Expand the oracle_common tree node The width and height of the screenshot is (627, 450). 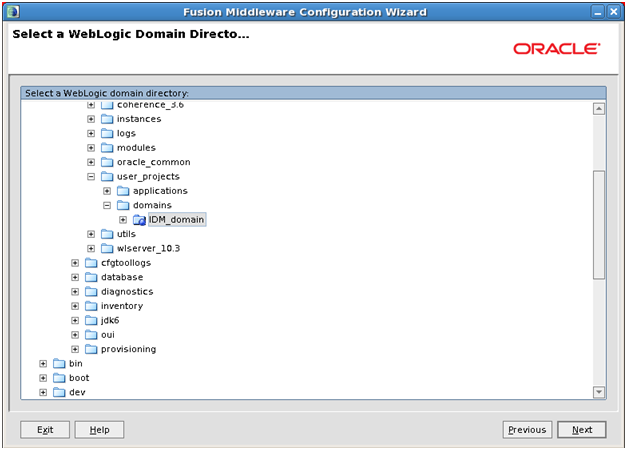(x=91, y=162)
